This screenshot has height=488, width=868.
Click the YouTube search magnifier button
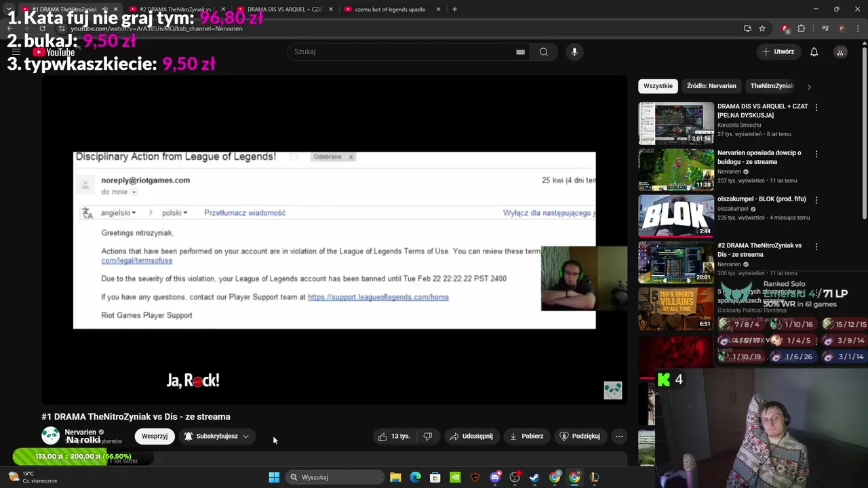pos(544,52)
